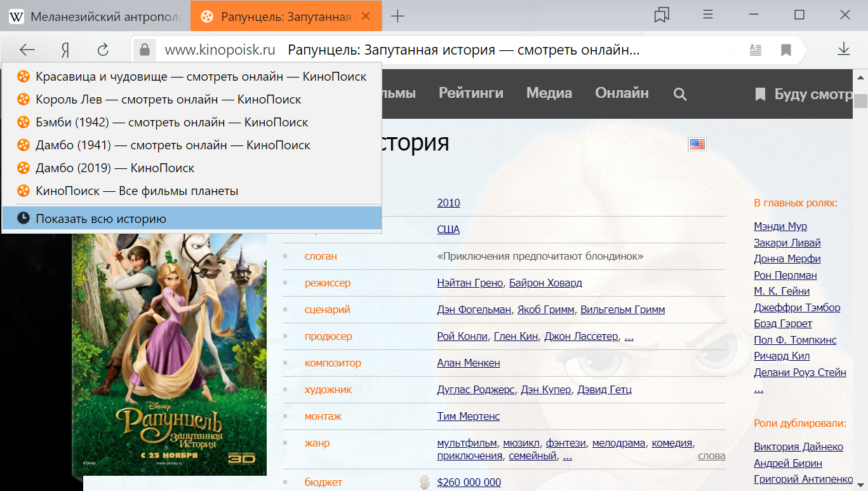Open history entry Дамбо (1941)
The width and height of the screenshot is (868, 491).
pos(192,145)
